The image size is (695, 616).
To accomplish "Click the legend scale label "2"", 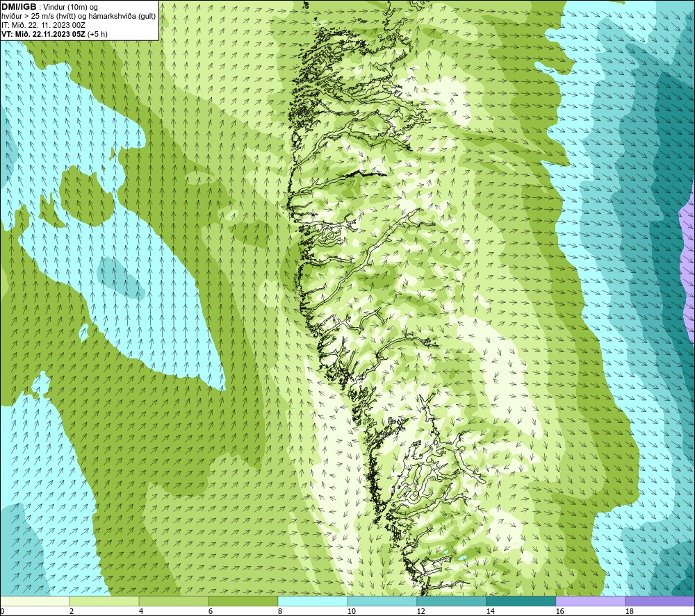I will click(x=72, y=611).
